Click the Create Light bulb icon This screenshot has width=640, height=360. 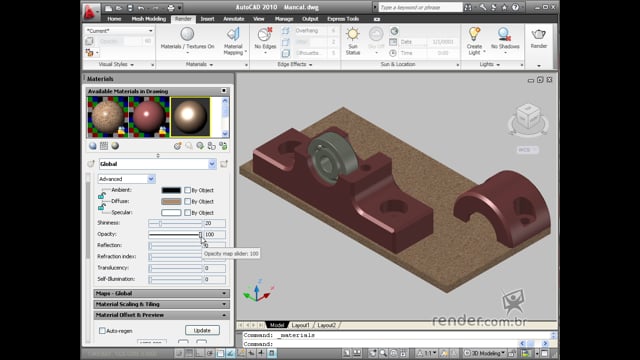coord(474,34)
